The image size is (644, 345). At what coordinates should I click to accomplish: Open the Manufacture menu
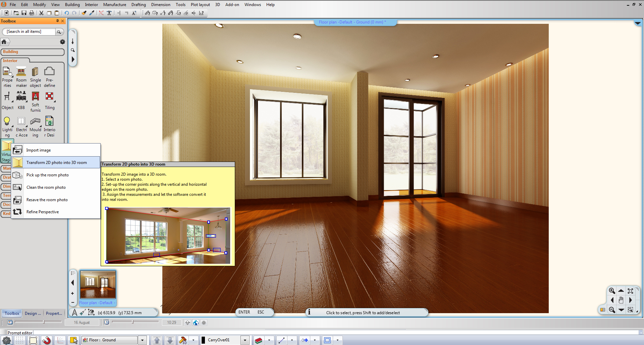(x=114, y=5)
